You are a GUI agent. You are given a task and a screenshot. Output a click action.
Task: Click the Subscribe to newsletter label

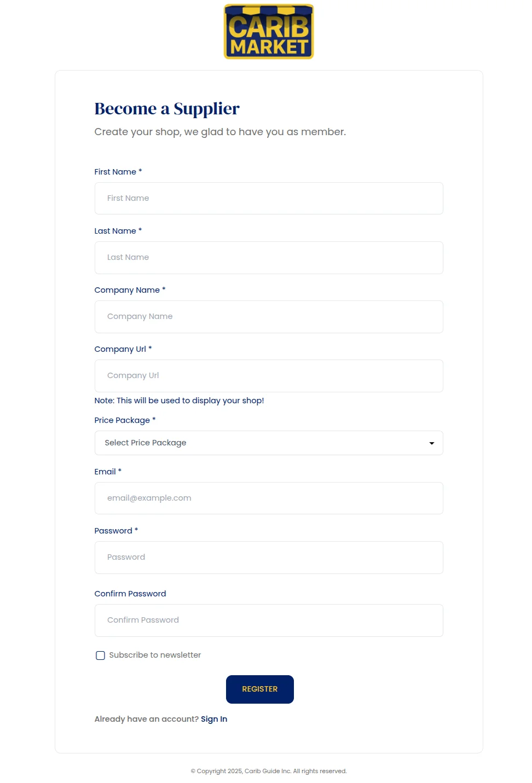pos(155,655)
